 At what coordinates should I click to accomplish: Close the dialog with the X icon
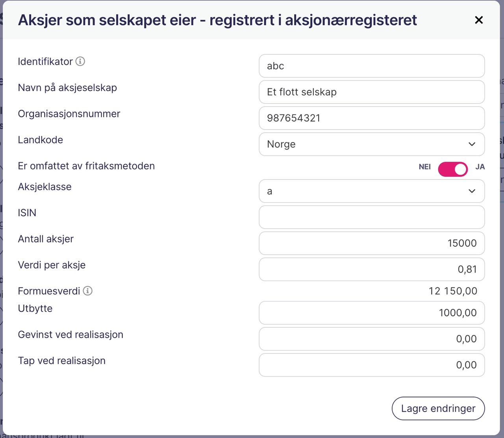pyautogui.click(x=479, y=20)
